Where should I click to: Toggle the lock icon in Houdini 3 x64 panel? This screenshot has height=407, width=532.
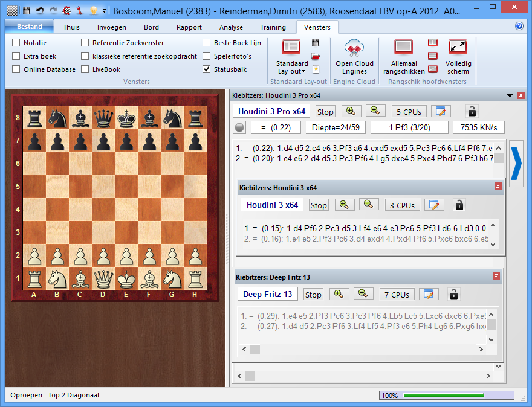(459, 205)
